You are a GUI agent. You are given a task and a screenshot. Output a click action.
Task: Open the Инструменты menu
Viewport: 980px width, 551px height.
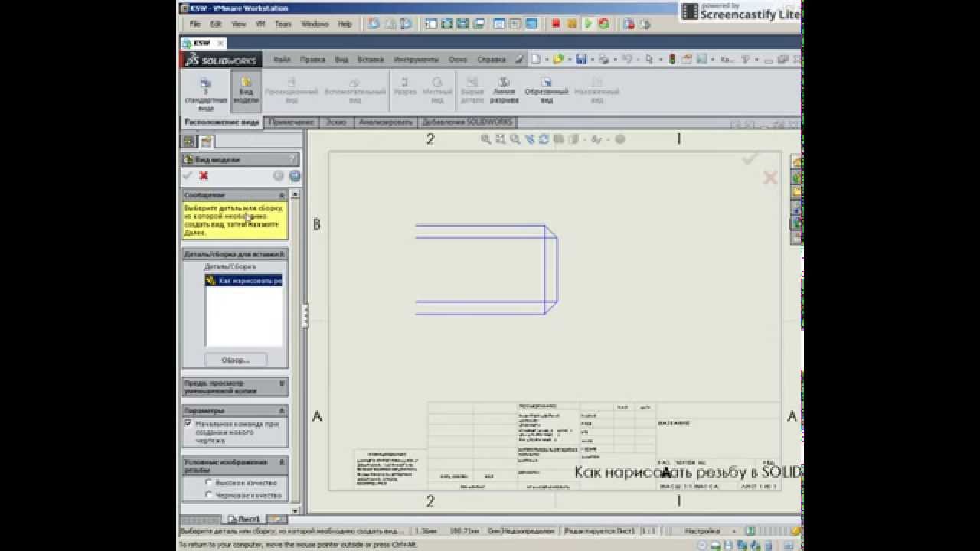click(x=416, y=59)
